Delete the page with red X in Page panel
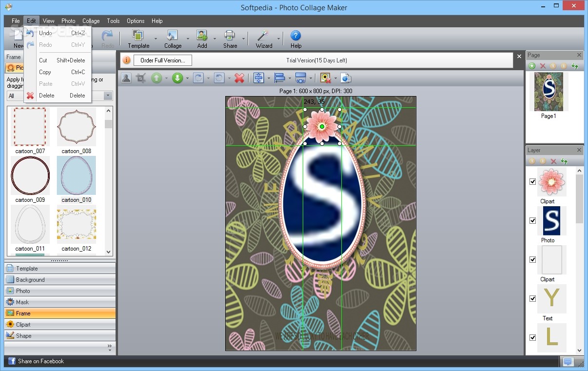 pos(543,66)
